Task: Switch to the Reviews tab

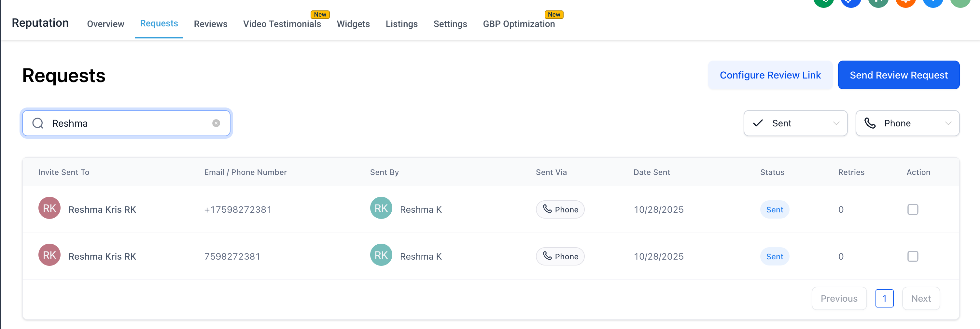Action: coord(210,24)
